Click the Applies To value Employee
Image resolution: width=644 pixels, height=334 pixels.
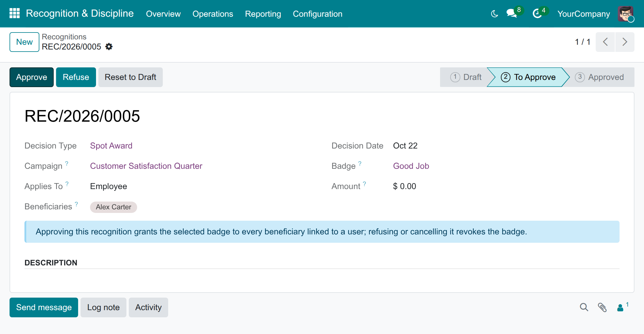[x=109, y=186]
